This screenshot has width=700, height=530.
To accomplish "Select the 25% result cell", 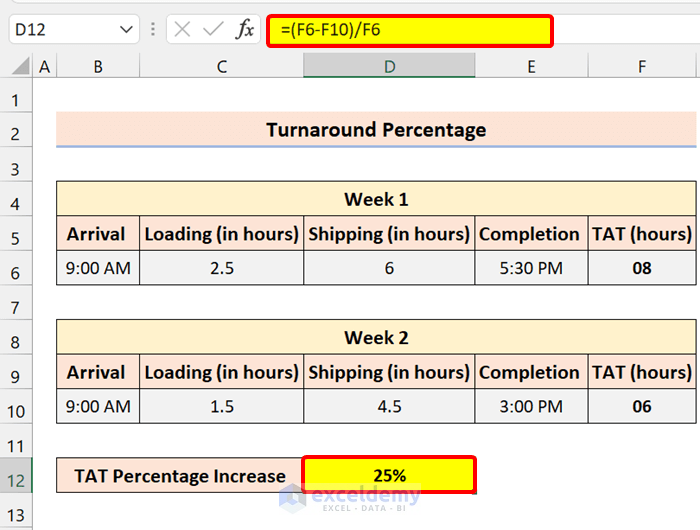I will (x=389, y=476).
